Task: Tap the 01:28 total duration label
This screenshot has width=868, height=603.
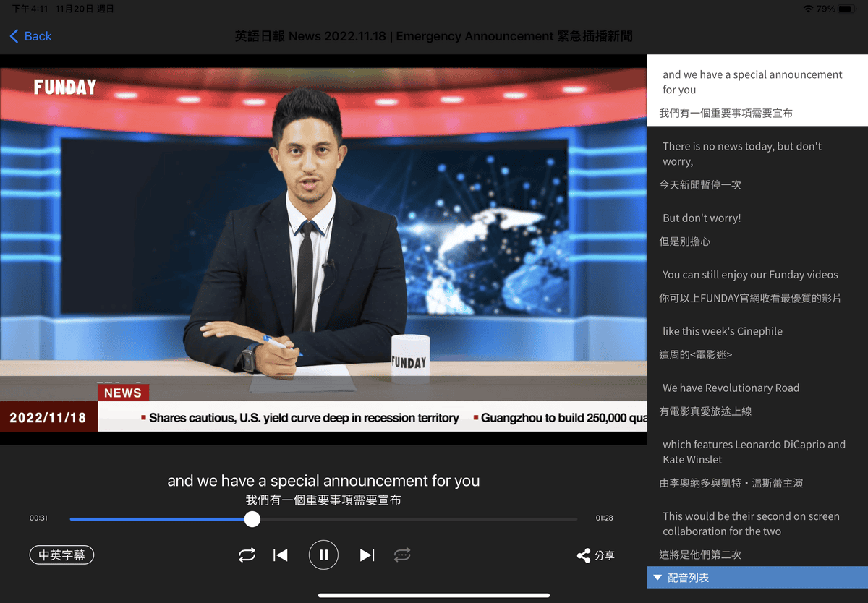Action: click(604, 518)
